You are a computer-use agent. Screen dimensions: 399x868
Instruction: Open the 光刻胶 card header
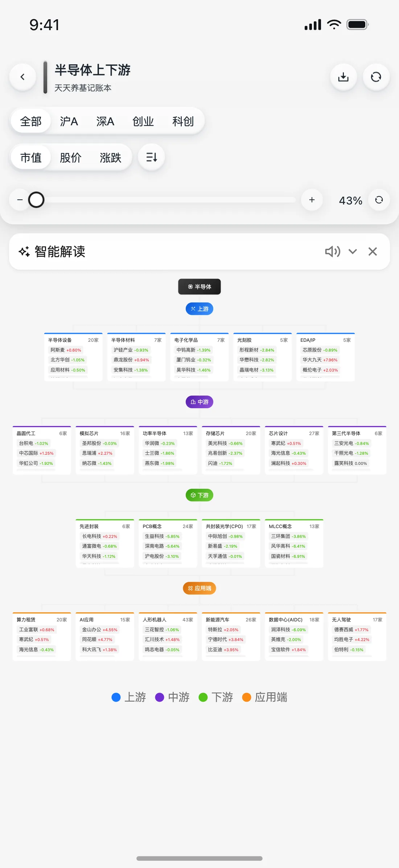tap(263, 340)
